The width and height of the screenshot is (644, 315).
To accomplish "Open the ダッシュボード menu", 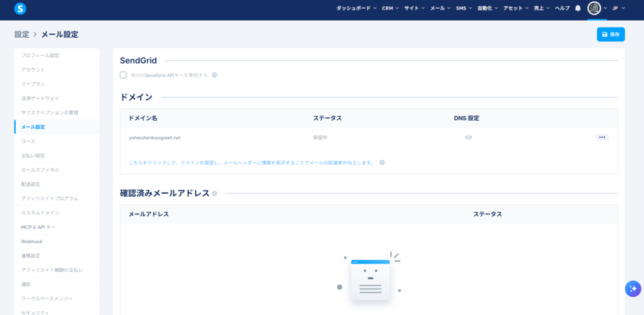I will click(357, 8).
